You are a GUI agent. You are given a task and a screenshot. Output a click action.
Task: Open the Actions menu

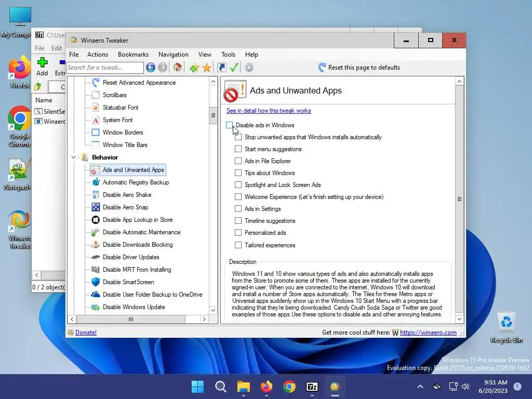tap(98, 54)
